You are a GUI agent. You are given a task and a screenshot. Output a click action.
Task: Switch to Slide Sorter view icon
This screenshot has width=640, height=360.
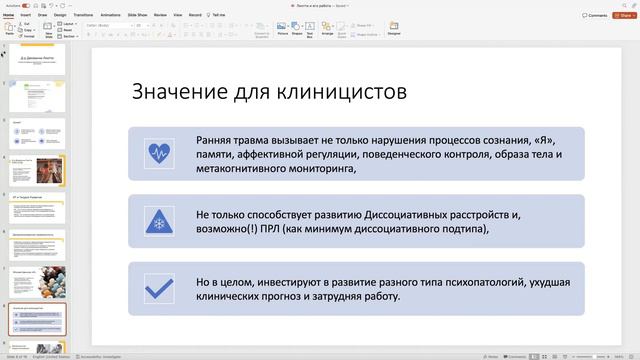point(544,357)
